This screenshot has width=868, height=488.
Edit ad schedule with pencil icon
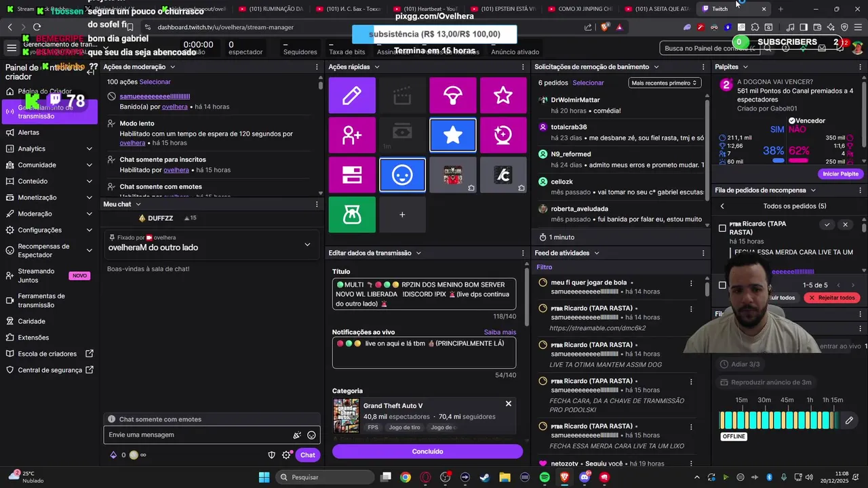pyautogui.click(x=849, y=421)
